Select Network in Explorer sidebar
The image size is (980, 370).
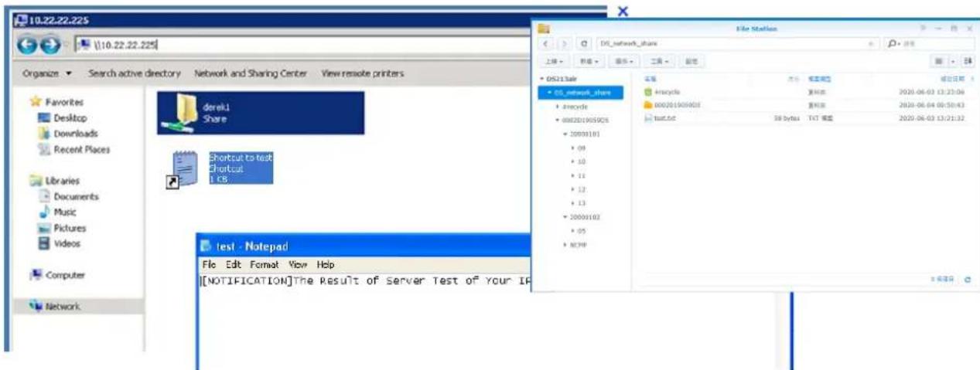55,307
